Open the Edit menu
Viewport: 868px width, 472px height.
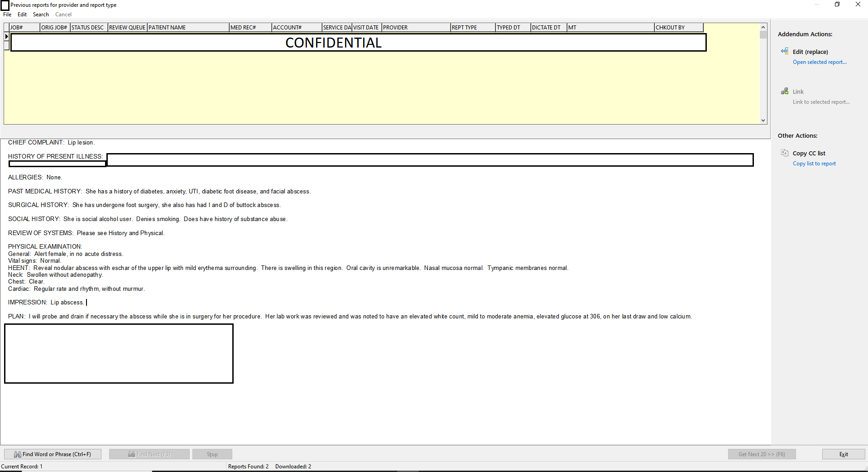click(22, 14)
